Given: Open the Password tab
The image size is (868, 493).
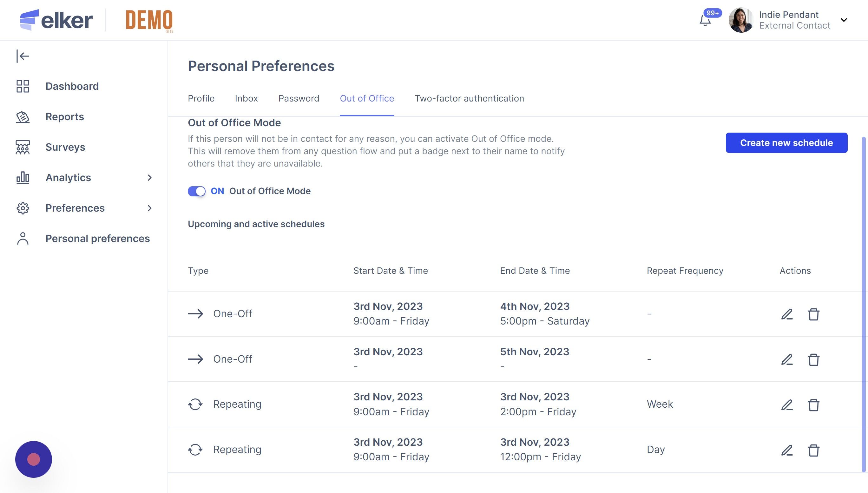Looking at the screenshot, I should pos(299,99).
